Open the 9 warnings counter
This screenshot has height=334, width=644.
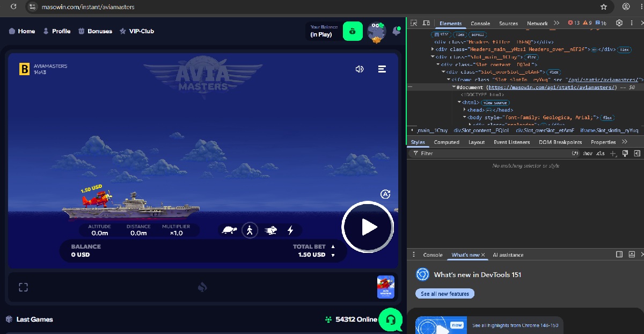[x=587, y=23]
